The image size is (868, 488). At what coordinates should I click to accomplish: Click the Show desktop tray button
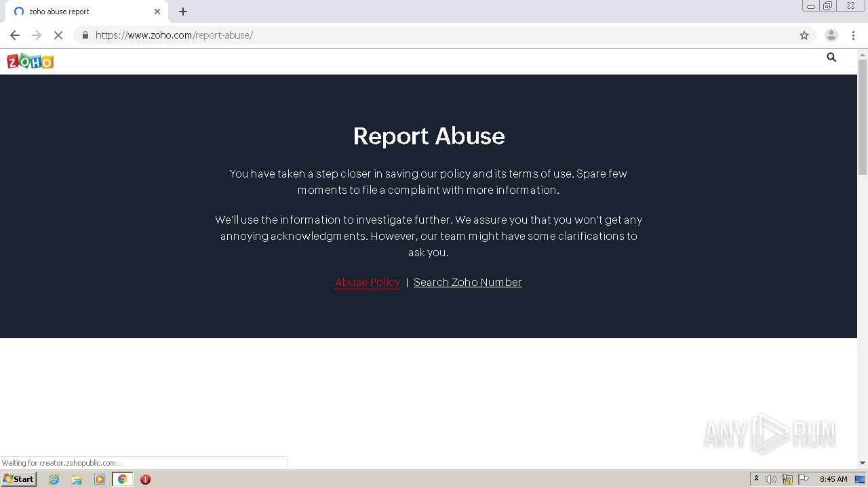point(860,479)
